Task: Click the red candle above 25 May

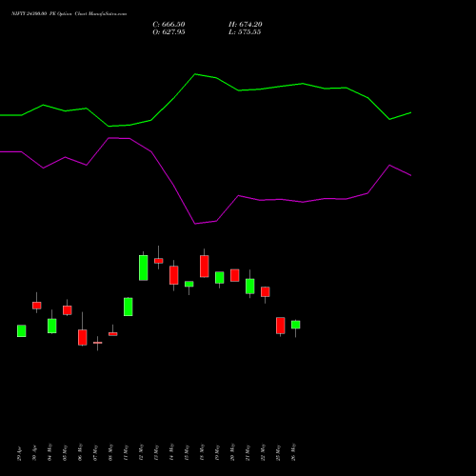Action: (281, 326)
